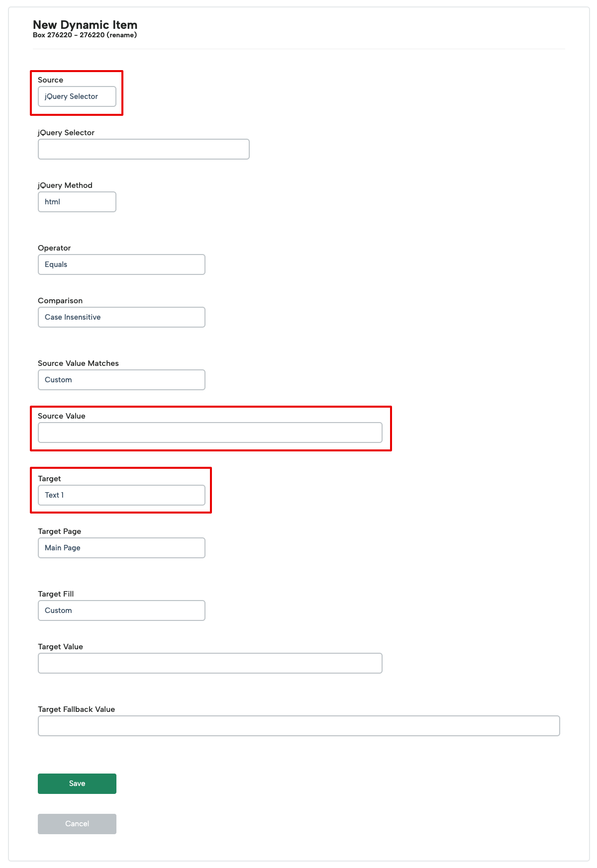Click the Target Fallback Value label
This screenshot has height=868, width=597.
(77, 709)
